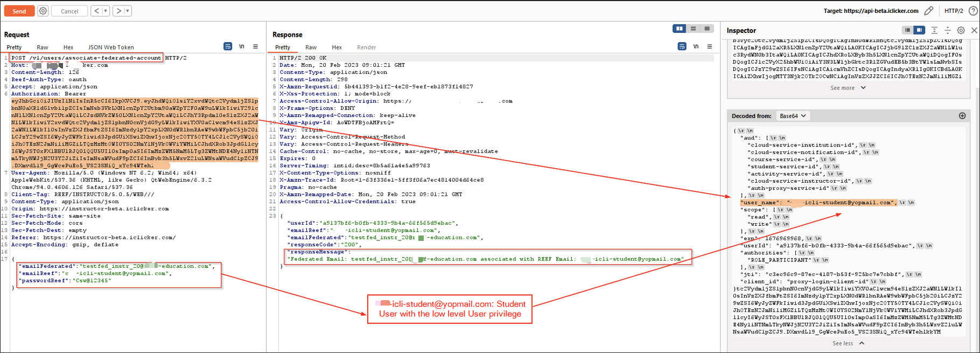Edit target with the pencil icon
980x353 pixels.
click(x=929, y=11)
